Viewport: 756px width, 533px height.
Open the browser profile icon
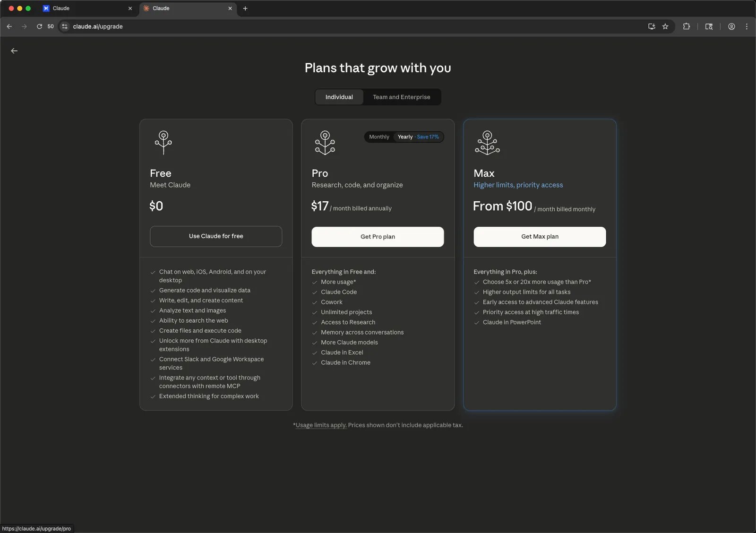[x=731, y=26]
